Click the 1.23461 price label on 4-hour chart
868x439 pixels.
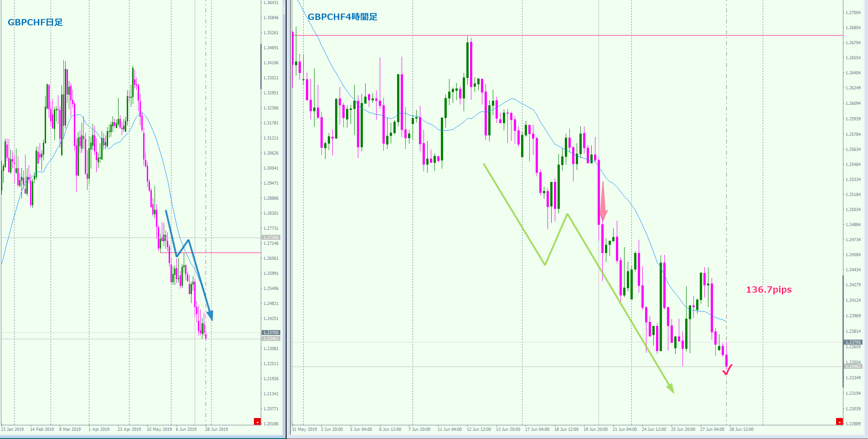pos(853,367)
